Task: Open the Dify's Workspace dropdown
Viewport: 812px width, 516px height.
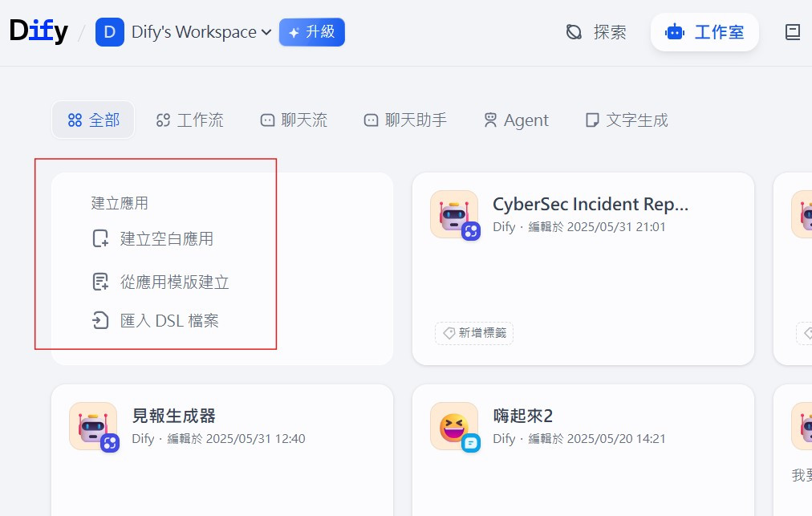Action: (x=201, y=32)
